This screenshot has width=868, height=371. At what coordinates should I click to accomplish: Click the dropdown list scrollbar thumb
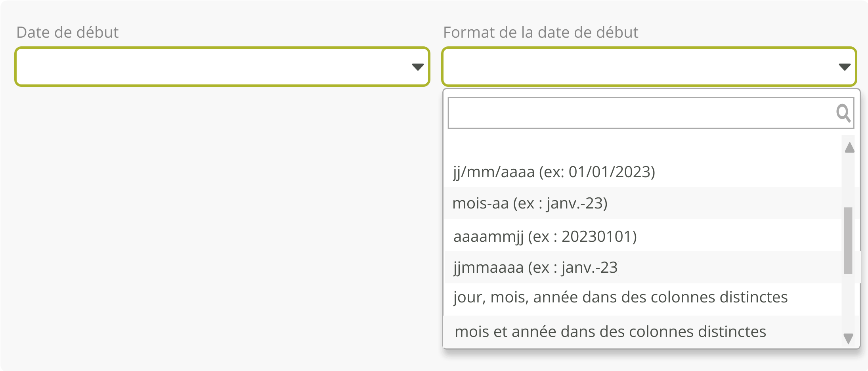coord(848,240)
